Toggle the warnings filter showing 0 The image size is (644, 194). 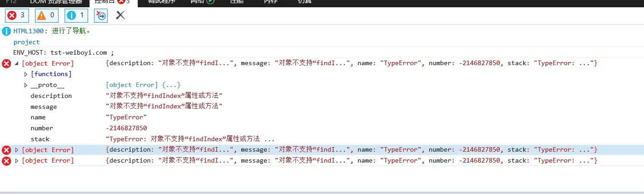tap(47, 15)
